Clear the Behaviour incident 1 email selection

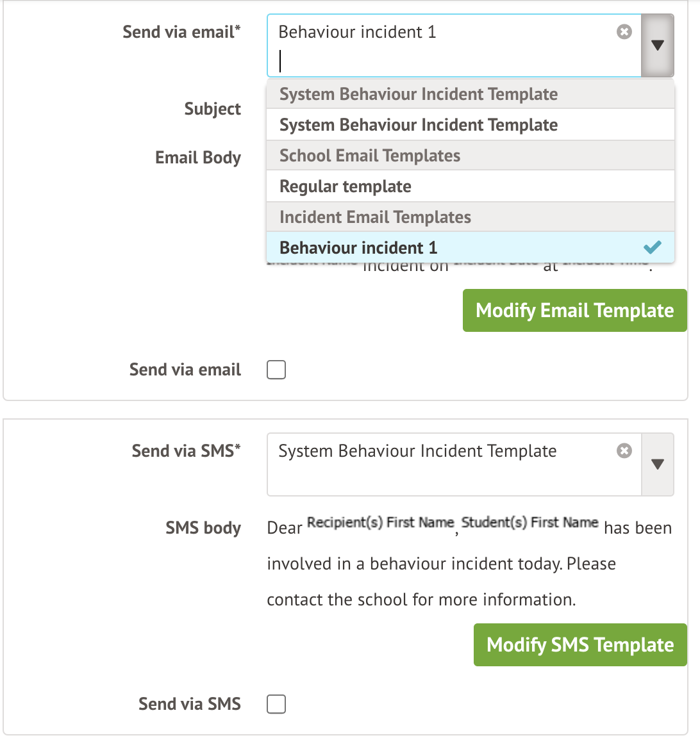pyautogui.click(x=624, y=32)
